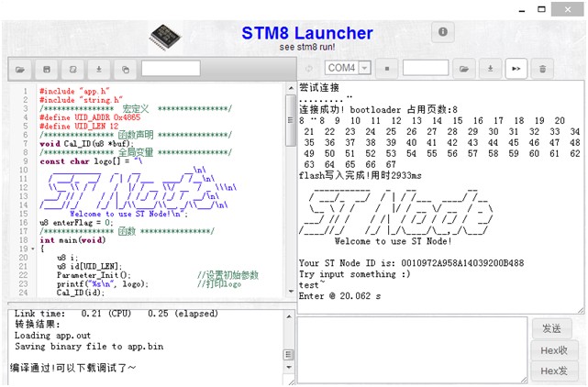Save the current code with the floppy icon
The height and width of the screenshot is (387, 588).
coord(47,70)
